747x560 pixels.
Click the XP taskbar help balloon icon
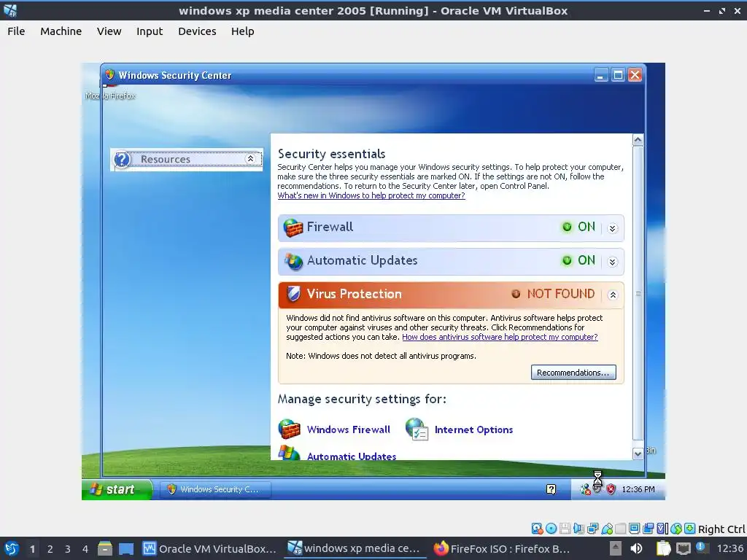551,489
